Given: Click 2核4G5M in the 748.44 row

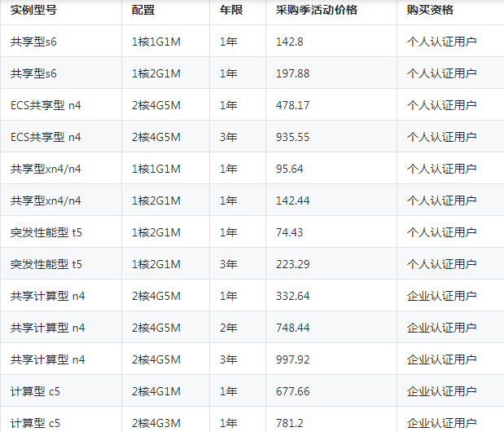Looking at the screenshot, I should click(x=156, y=328).
